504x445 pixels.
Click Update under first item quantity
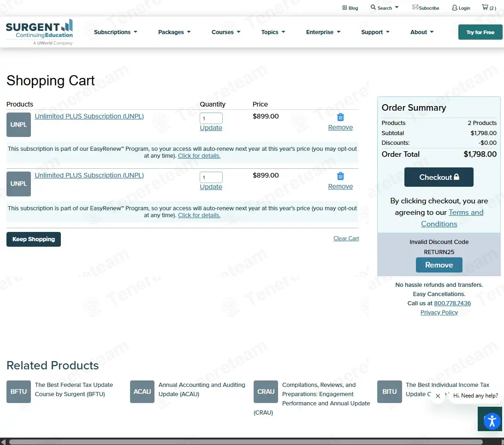(x=211, y=128)
